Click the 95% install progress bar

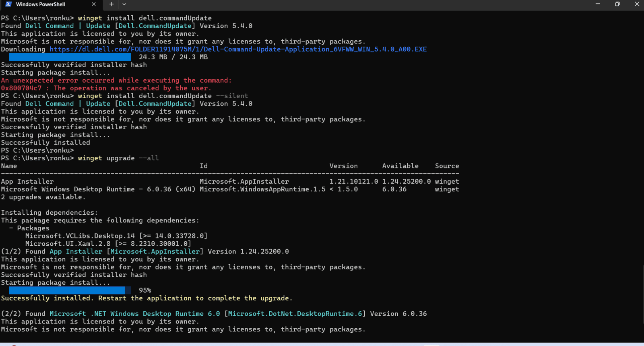pos(70,290)
